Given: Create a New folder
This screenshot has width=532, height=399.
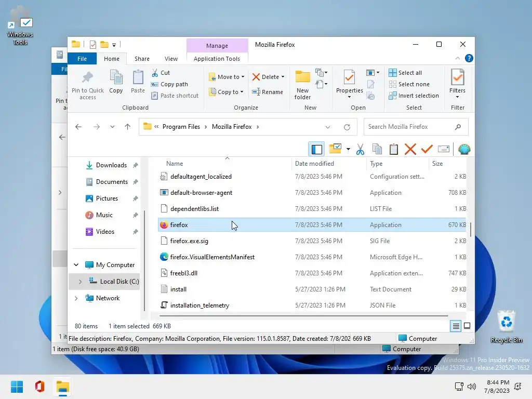Looking at the screenshot, I should 303,85.
